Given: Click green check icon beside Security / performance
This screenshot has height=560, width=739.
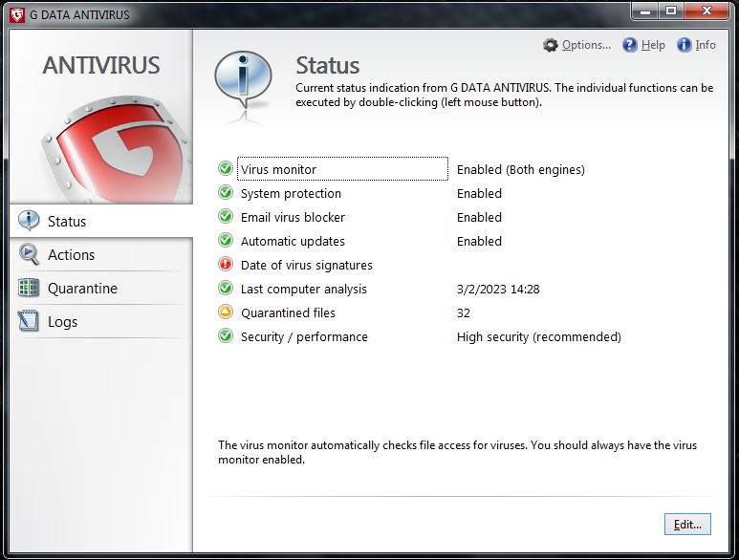Looking at the screenshot, I should point(226,335).
